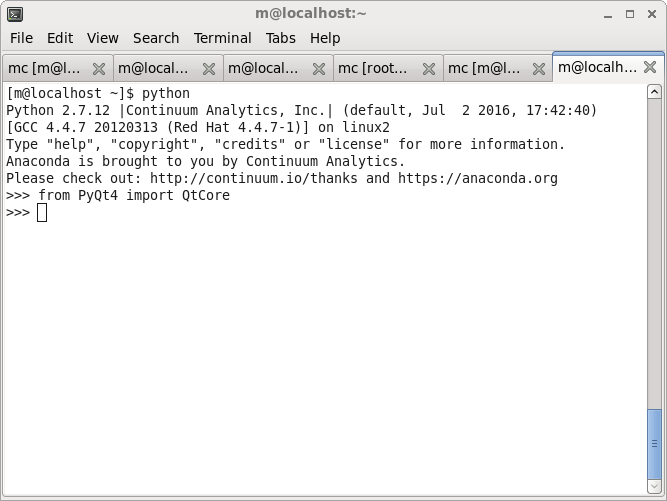Maximize the terminal window

629,14
